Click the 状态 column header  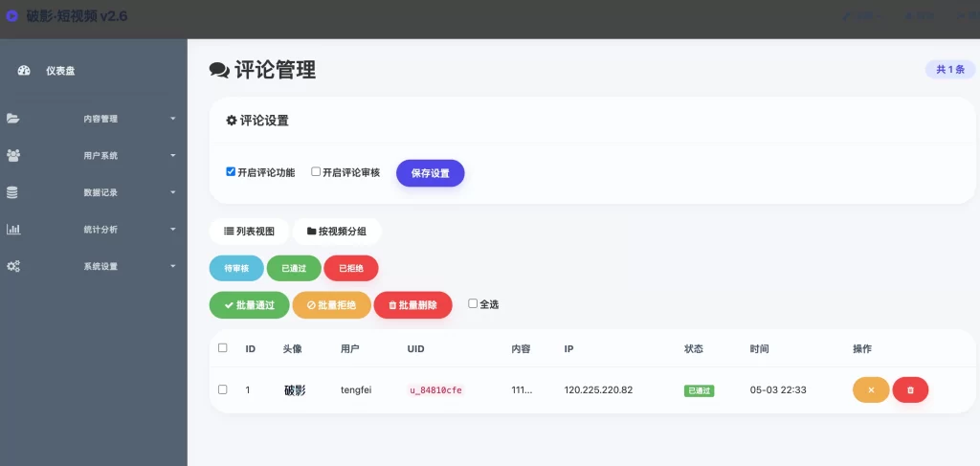pos(694,348)
